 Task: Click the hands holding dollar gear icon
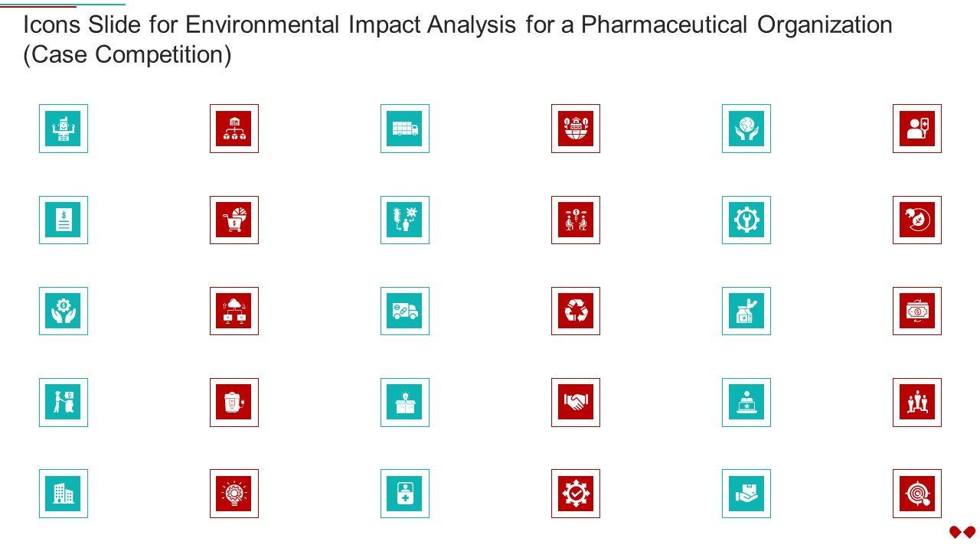click(64, 311)
